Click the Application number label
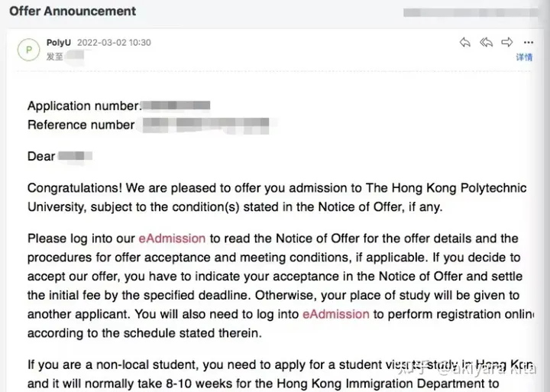 tap(84, 105)
